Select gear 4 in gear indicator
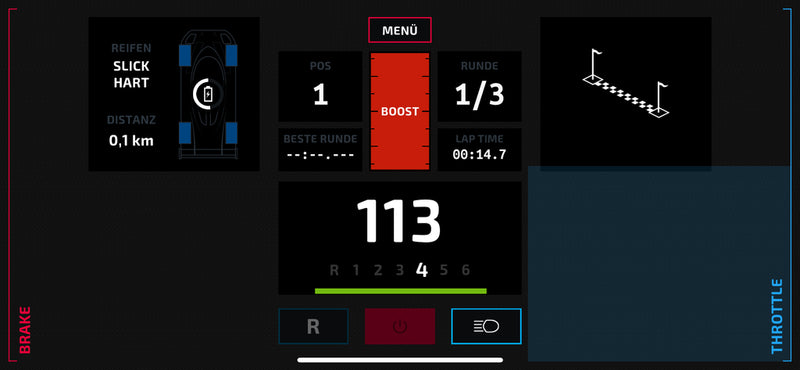Image resolution: width=800 pixels, height=370 pixels. pyautogui.click(x=421, y=270)
